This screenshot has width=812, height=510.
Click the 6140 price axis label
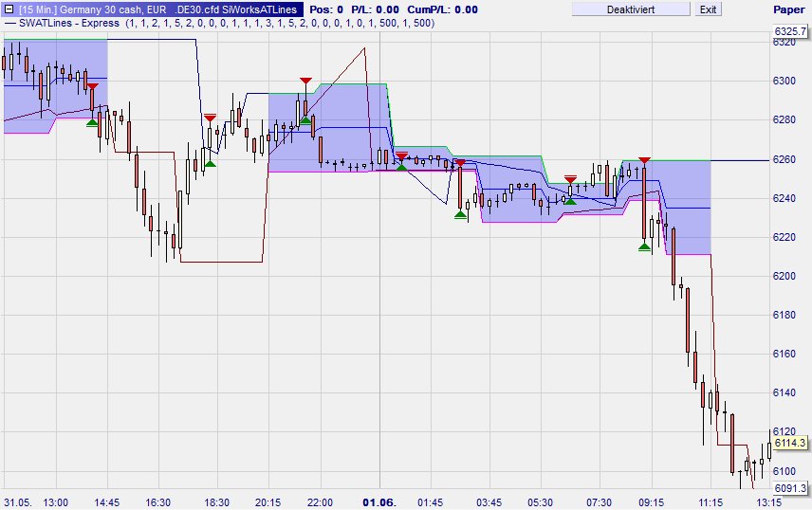(x=784, y=392)
